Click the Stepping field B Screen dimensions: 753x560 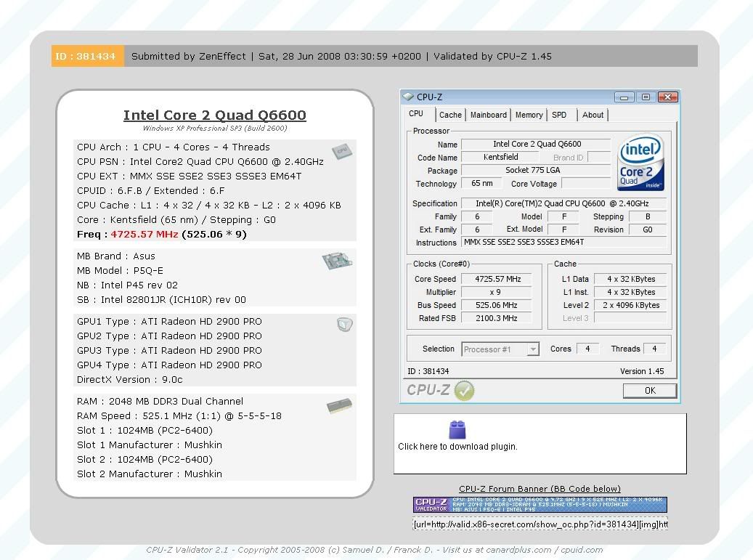pyautogui.click(x=648, y=216)
